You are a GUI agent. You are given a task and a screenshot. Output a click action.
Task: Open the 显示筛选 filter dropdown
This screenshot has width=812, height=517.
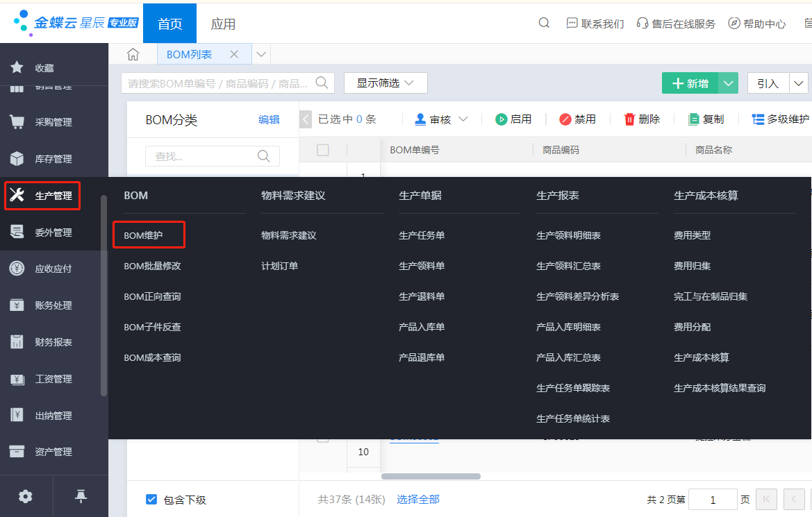386,83
